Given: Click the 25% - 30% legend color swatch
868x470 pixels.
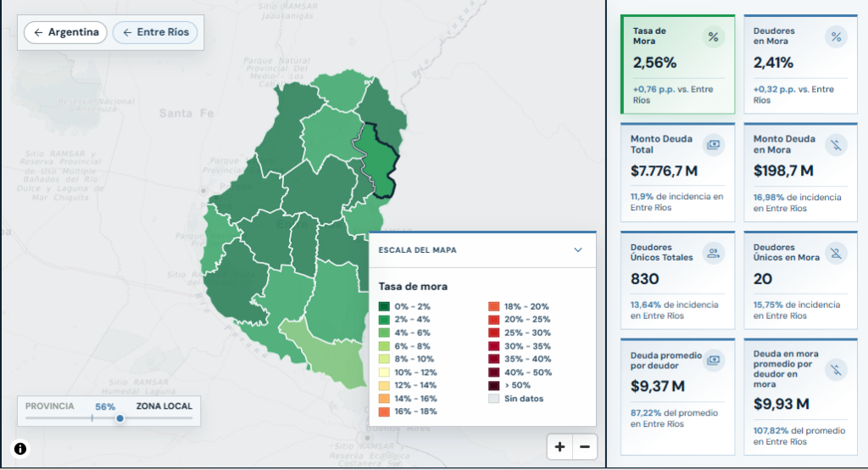Looking at the screenshot, I should click(494, 333).
